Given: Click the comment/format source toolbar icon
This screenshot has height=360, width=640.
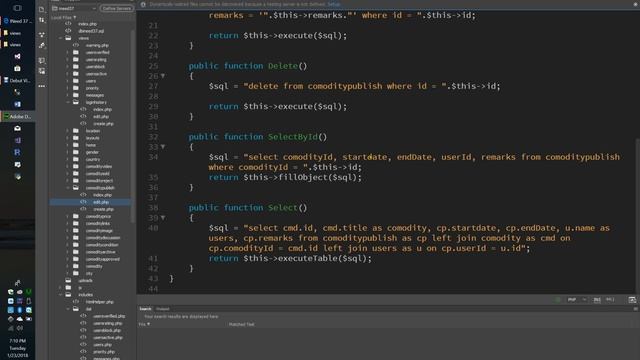Looking at the screenshot, I should (x=42, y=60).
